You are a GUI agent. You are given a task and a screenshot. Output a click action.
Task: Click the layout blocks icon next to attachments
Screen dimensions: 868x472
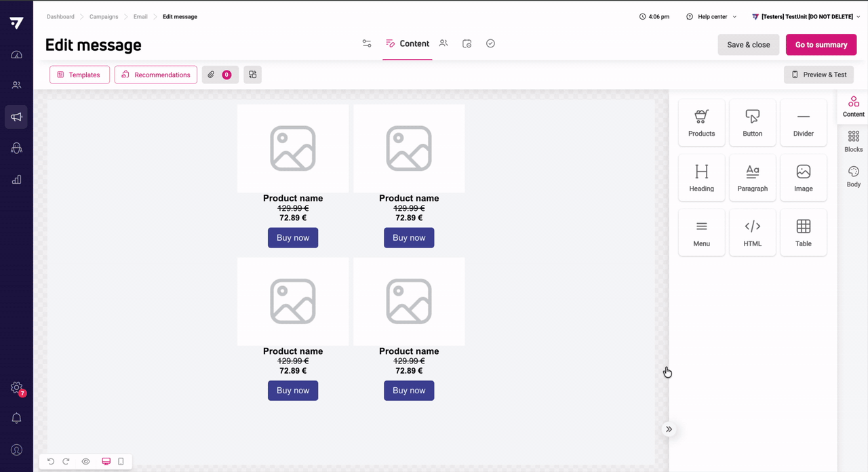(x=252, y=75)
